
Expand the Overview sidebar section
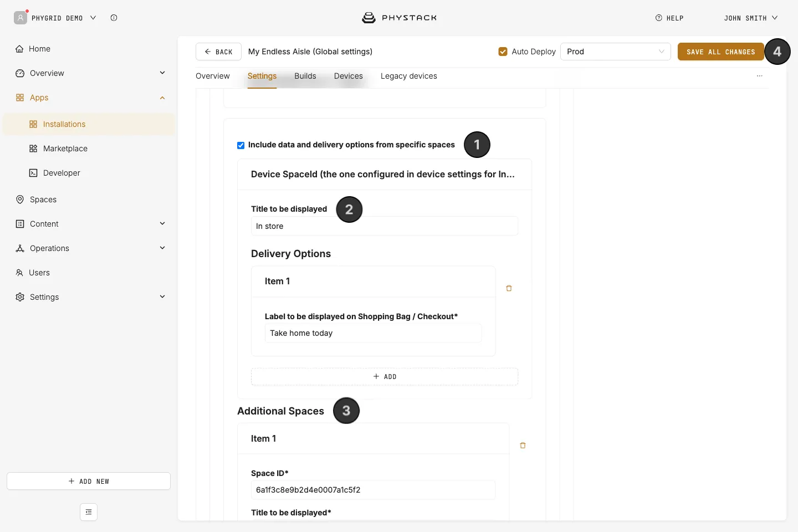[x=162, y=73]
